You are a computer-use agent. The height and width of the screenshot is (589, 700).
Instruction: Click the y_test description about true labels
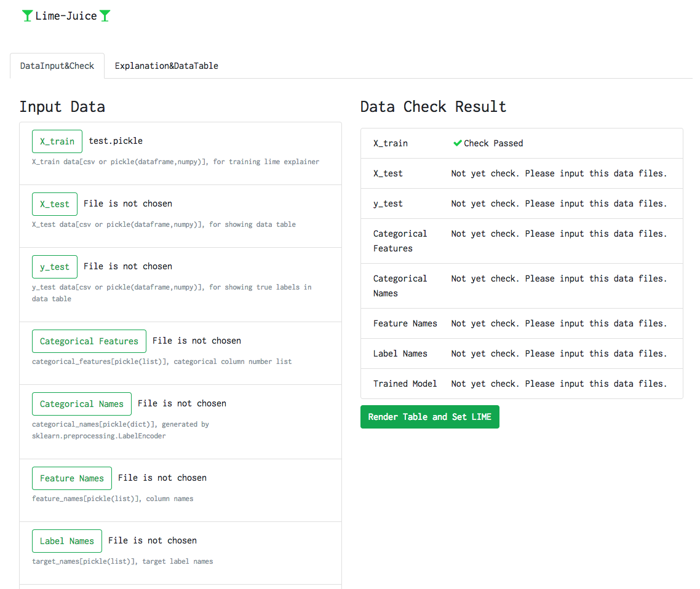[172, 293]
